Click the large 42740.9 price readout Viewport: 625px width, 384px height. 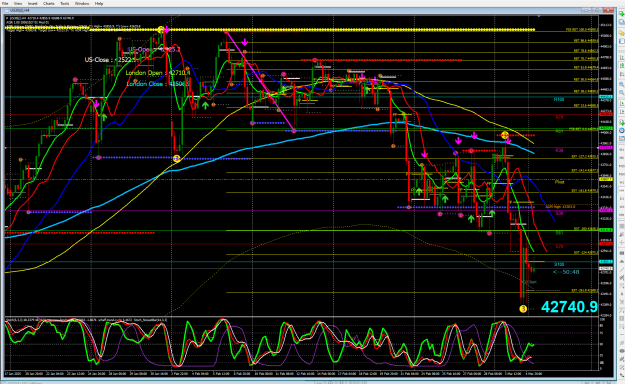click(569, 307)
